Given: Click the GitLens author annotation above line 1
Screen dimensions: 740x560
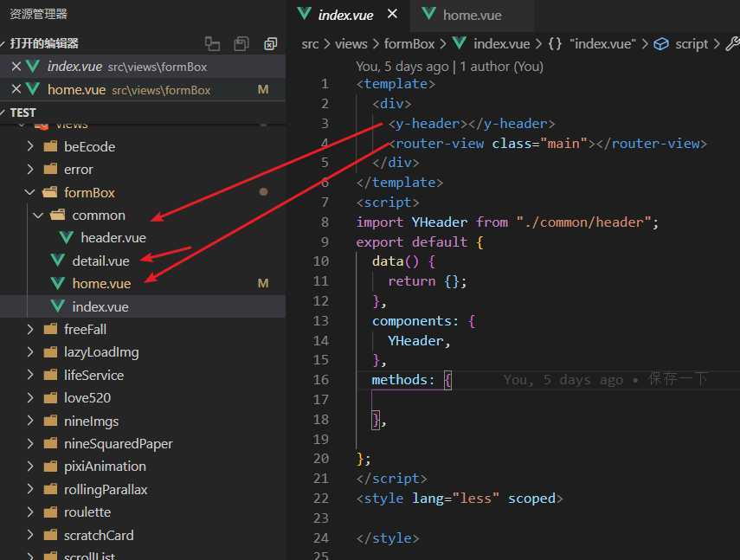Looking at the screenshot, I should [x=450, y=67].
